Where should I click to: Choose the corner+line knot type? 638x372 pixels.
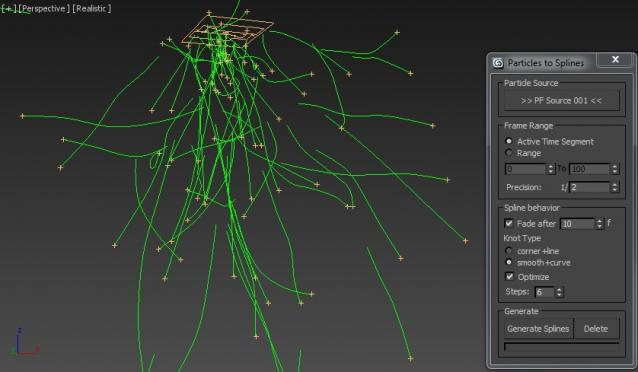[x=509, y=251]
